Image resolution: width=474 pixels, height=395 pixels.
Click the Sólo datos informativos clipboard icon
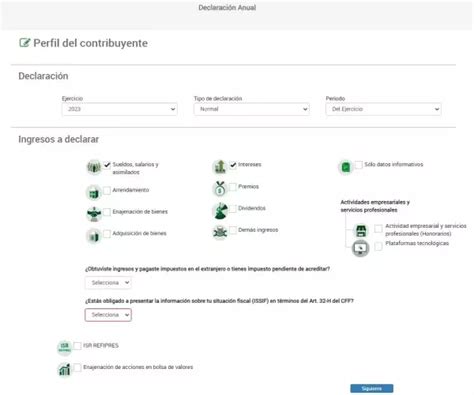[346, 167]
